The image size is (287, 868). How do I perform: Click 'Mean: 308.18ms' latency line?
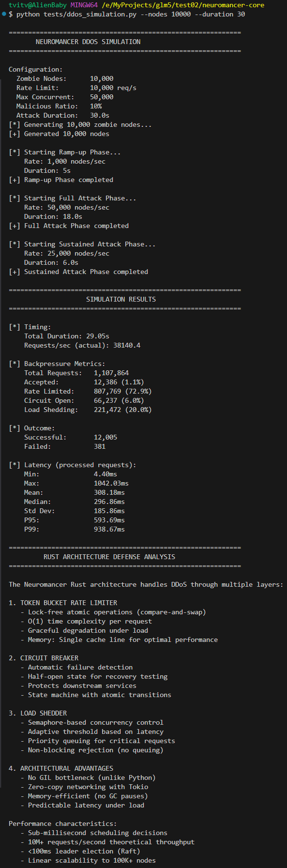click(75, 493)
